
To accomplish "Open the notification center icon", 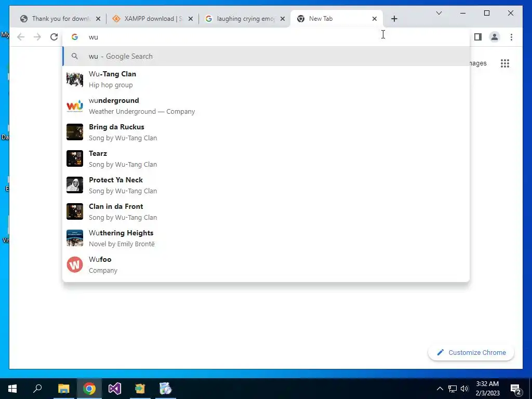I will [516, 389].
